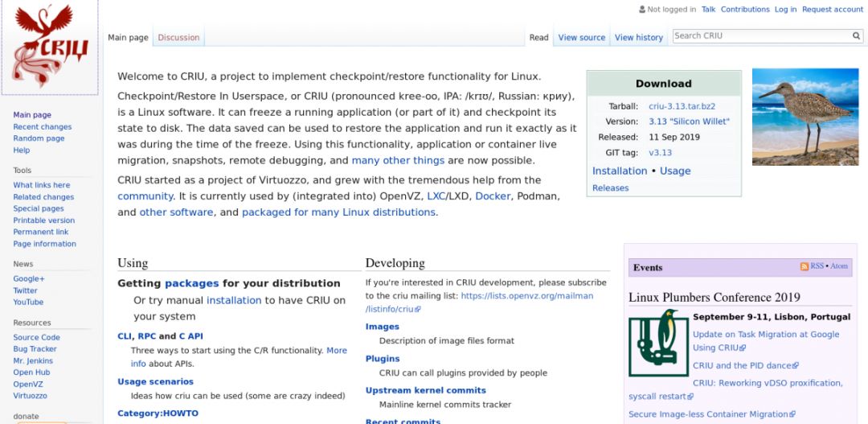Click OpenVZ in Resources sidebar

click(27, 384)
